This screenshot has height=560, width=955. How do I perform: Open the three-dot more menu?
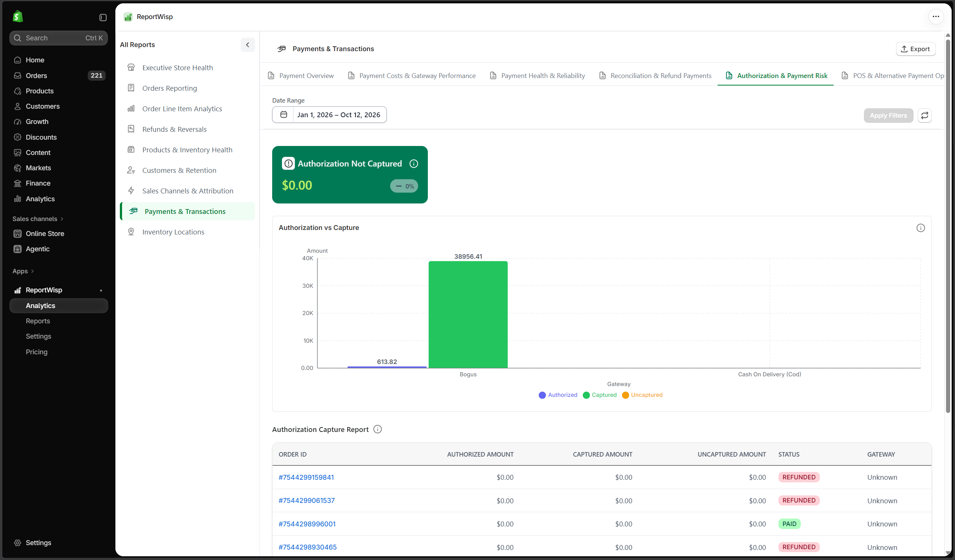point(935,16)
